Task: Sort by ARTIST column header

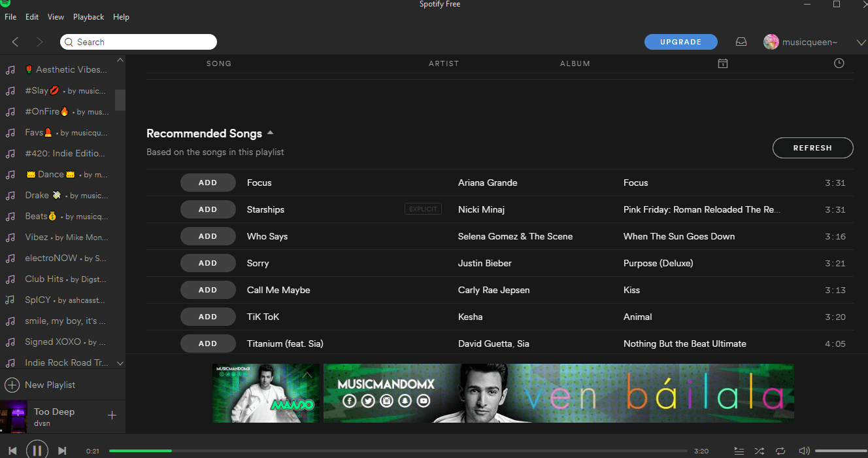Action: click(x=444, y=63)
